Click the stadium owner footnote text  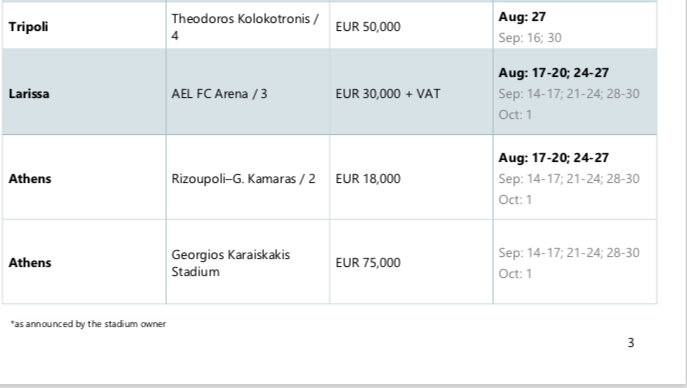(89, 324)
